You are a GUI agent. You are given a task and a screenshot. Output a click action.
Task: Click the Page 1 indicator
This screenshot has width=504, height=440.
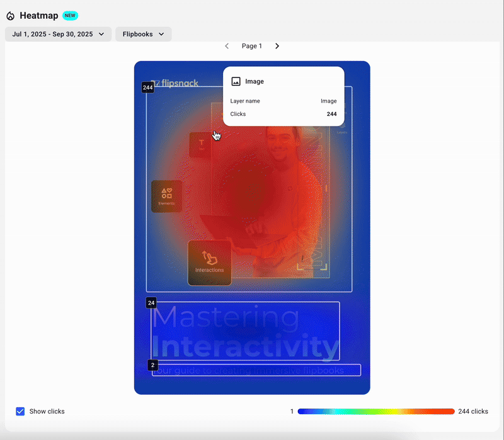[252, 46]
